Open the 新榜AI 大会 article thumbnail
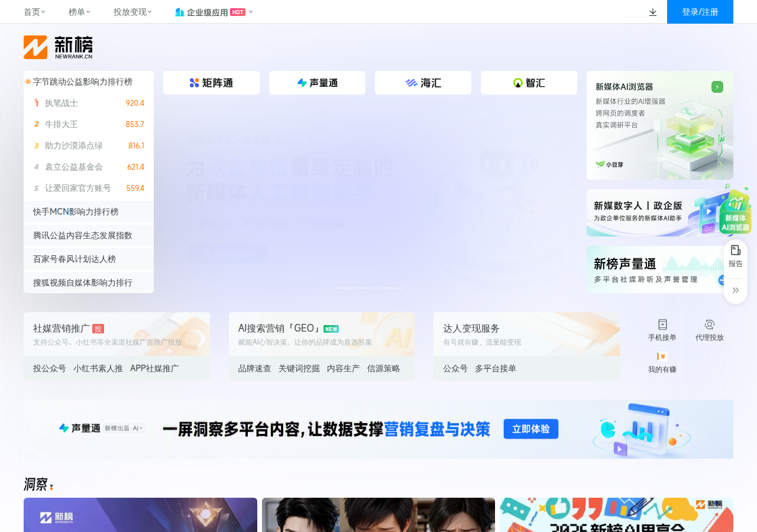757x532 pixels. (x=616, y=515)
